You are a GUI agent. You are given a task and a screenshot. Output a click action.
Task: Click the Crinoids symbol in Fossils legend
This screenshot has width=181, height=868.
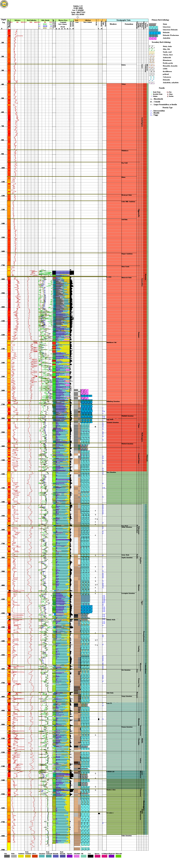[151, 102]
